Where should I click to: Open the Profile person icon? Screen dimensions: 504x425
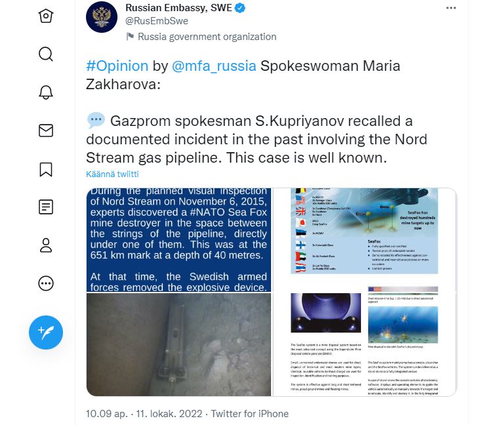pyautogui.click(x=46, y=245)
